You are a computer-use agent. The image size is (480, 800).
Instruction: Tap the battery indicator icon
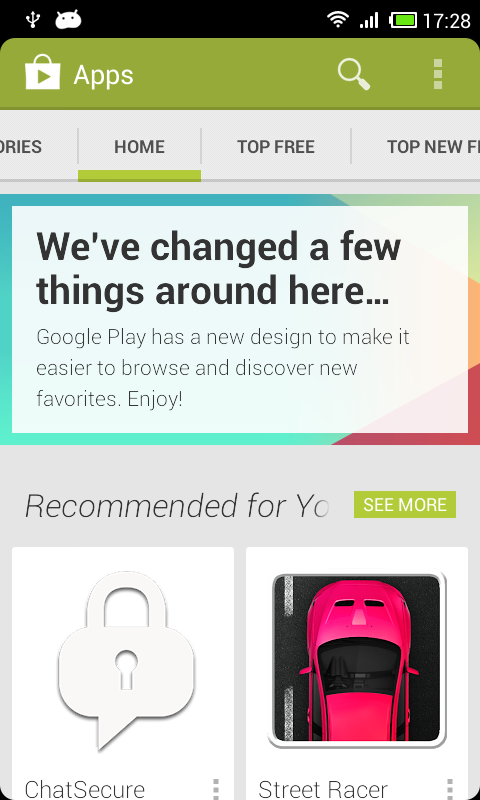click(x=404, y=20)
